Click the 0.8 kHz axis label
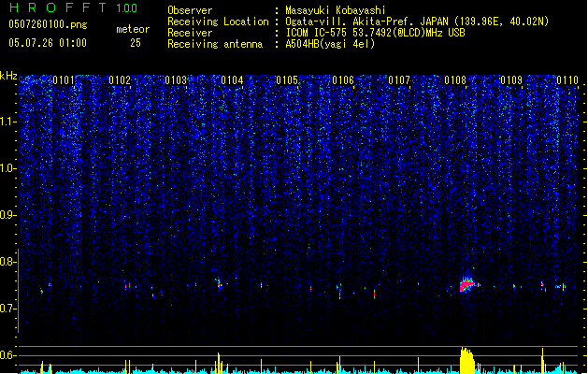Viewport: 588px width, 374px height. coord(8,262)
